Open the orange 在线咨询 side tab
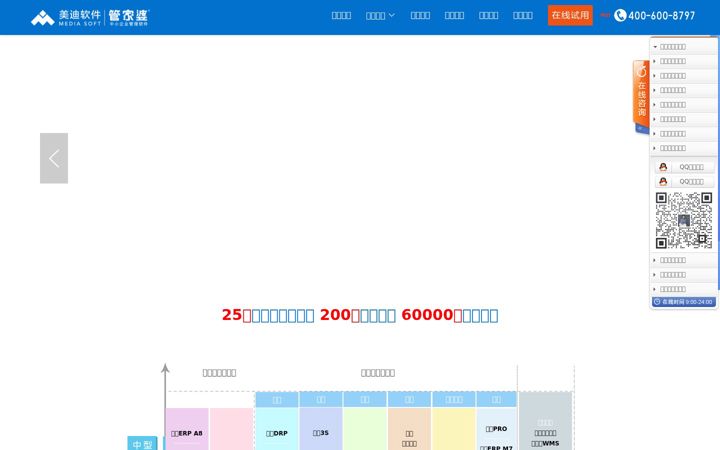The width and height of the screenshot is (720, 450). (641, 95)
